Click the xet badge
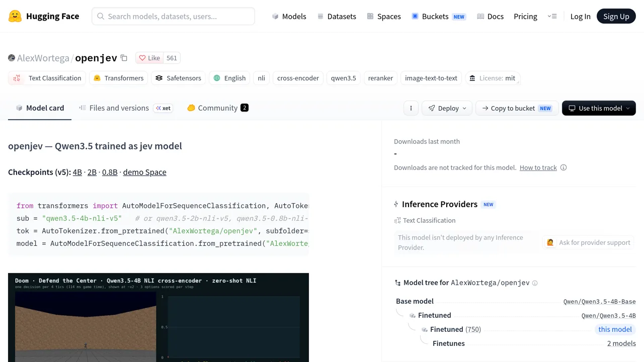The image size is (644, 362). coord(163,108)
